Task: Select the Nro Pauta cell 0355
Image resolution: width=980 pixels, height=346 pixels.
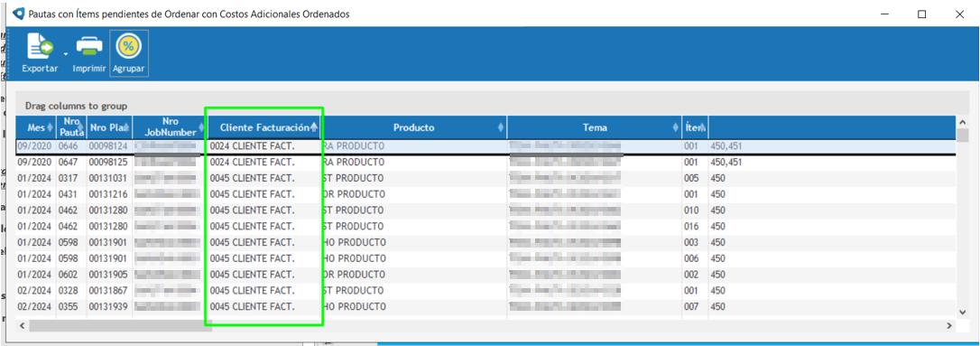Action: pyautogui.click(x=68, y=307)
